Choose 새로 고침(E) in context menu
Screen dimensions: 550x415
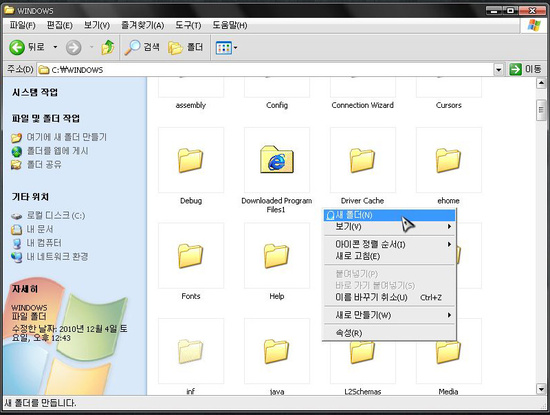pyautogui.click(x=389, y=256)
